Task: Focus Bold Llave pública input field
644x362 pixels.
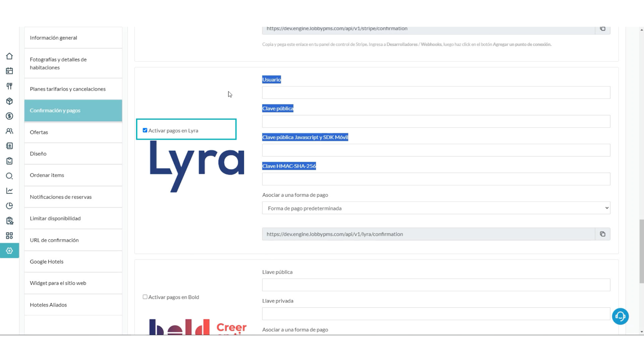Action: pyautogui.click(x=436, y=285)
